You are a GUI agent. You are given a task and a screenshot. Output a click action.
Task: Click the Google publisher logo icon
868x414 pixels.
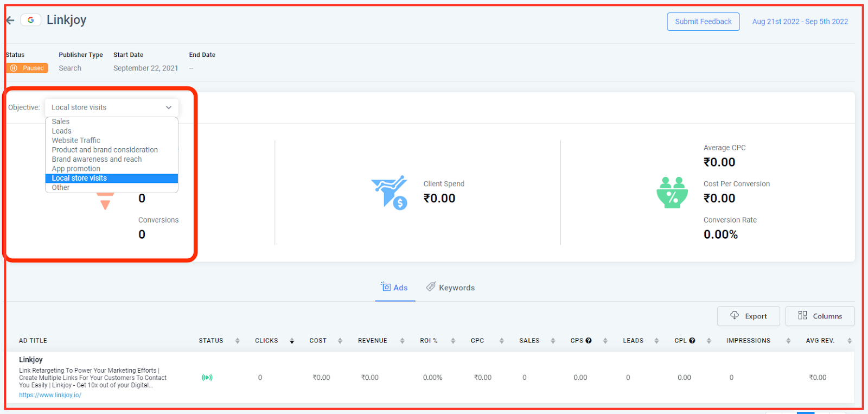[x=31, y=20]
